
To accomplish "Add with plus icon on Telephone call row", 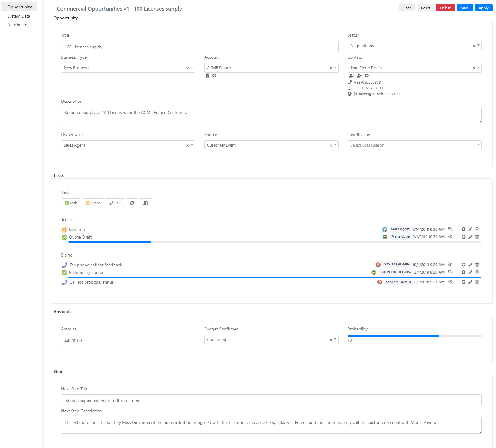I will (464, 265).
